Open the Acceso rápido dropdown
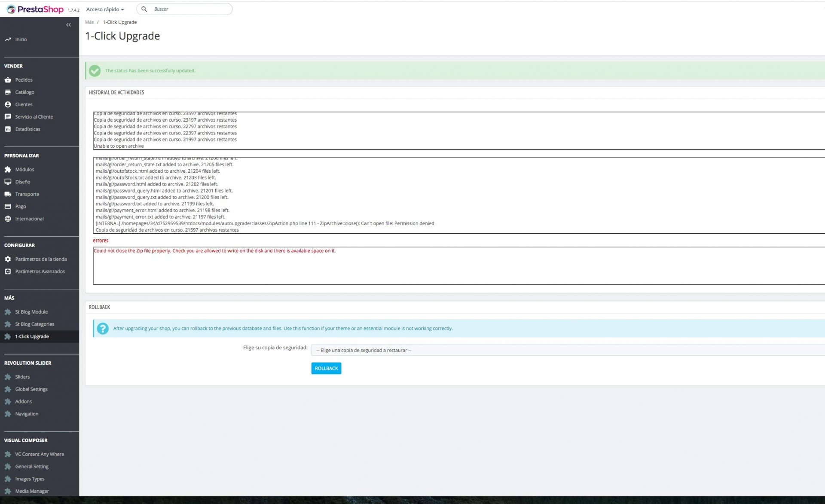Viewport: 825px width, 504px height. [x=105, y=9]
